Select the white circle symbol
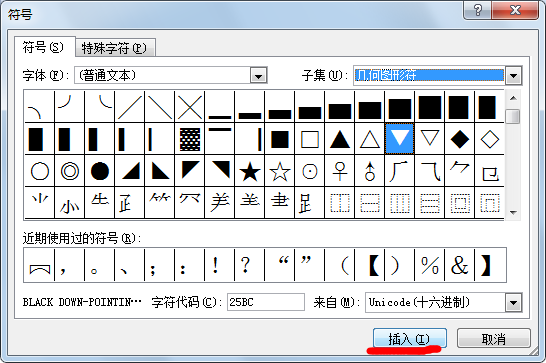The image size is (546, 363). (x=40, y=171)
